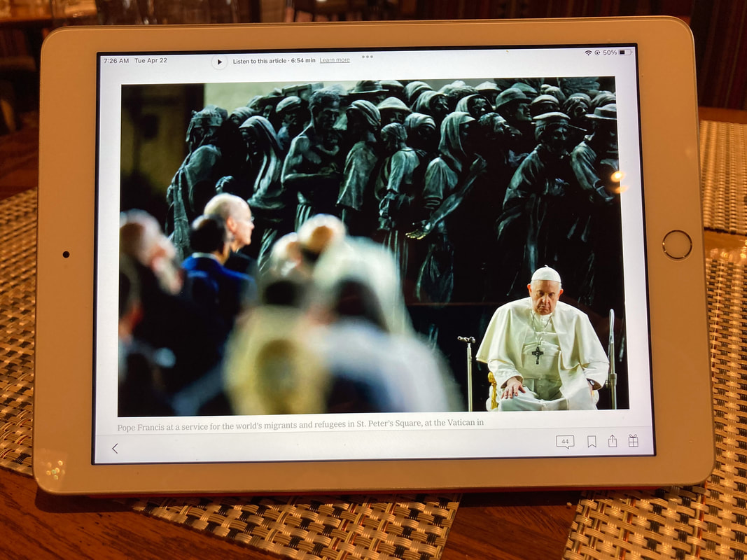Open the Learn more link
The width and height of the screenshot is (747, 560).
pyautogui.click(x=335, y=60)
